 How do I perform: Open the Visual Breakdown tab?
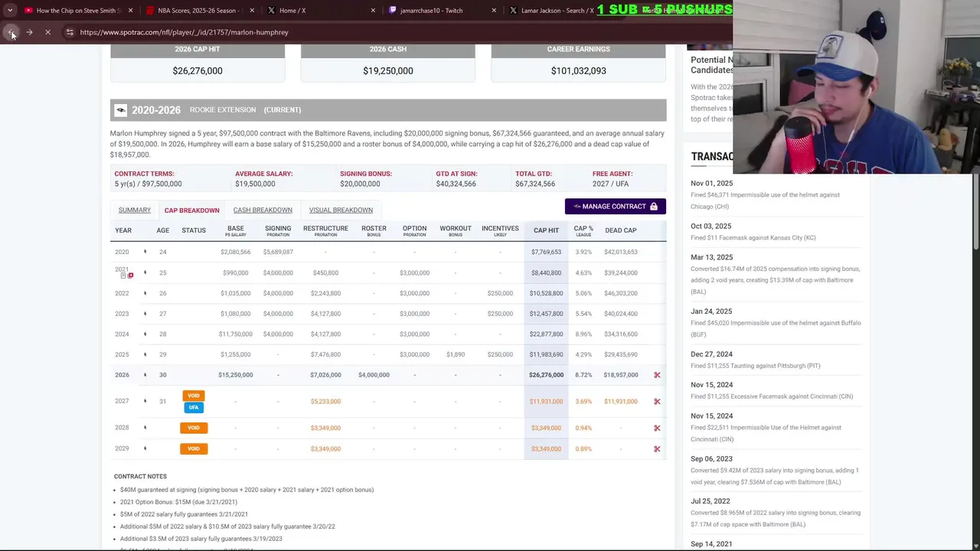click(341, 210)
